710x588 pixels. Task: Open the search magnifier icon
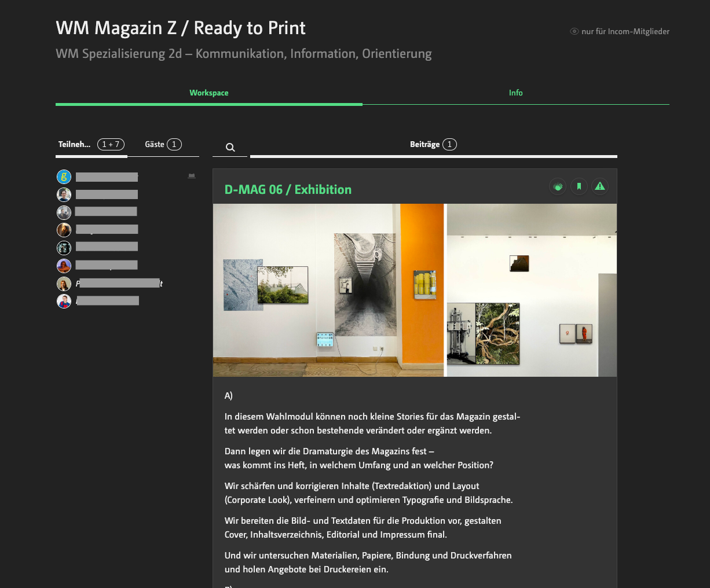coord(230,147)
